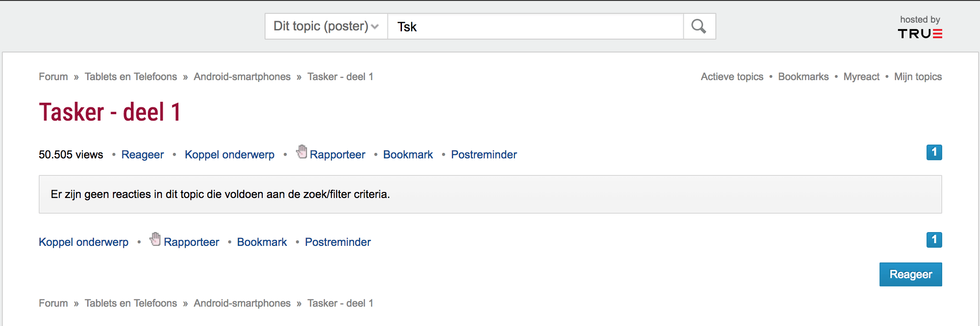This screenshot has width=980, height=326.
Task: Click the top Reageer link
Action: [142, 155]
